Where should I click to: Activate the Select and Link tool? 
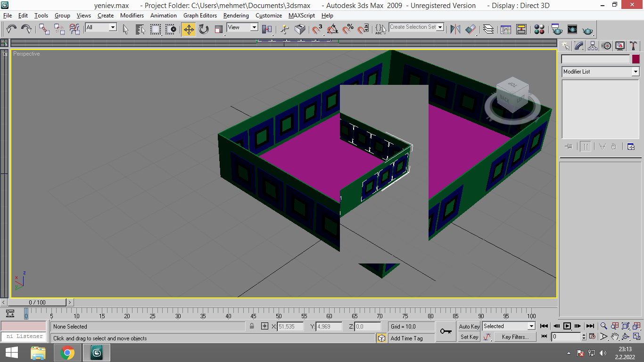[44, 29]
